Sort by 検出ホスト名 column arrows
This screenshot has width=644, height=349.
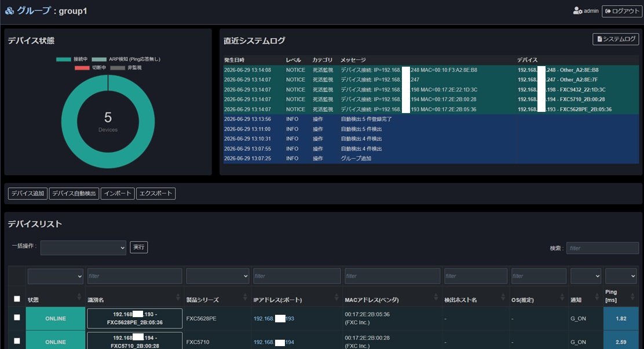tap(503, 297)
